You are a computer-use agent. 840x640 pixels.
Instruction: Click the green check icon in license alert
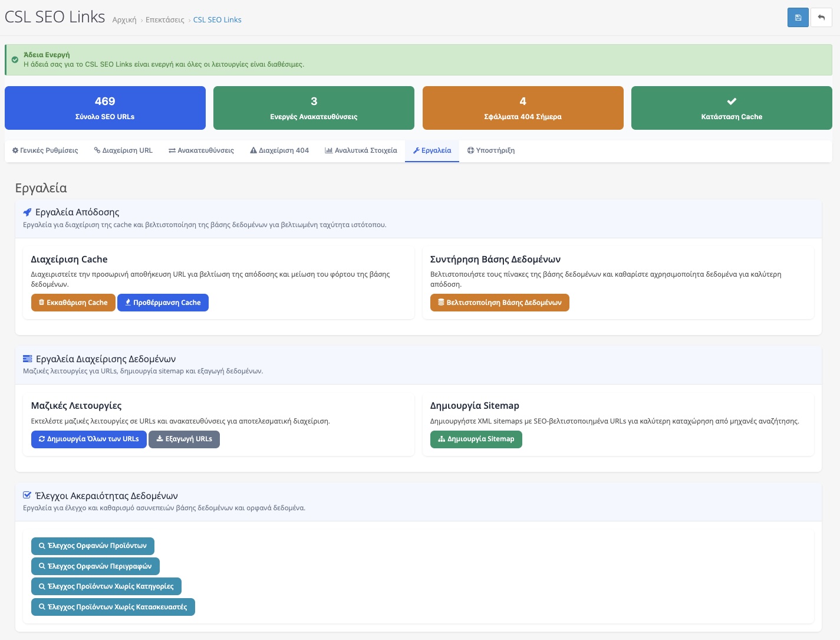coord(15,60)
